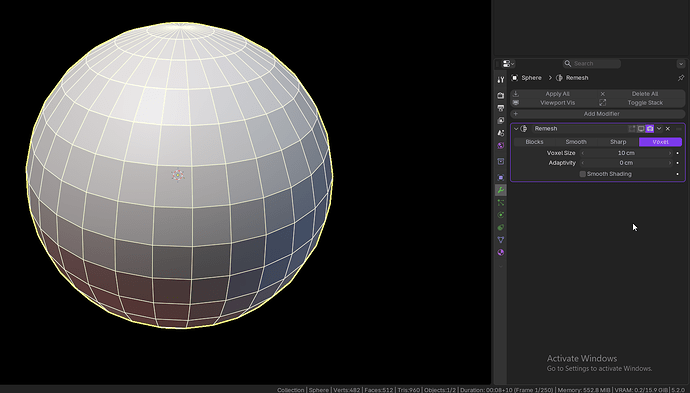Open the Particles properties tab
This screenshot has height=393, width=690.
tap(501, 202)
